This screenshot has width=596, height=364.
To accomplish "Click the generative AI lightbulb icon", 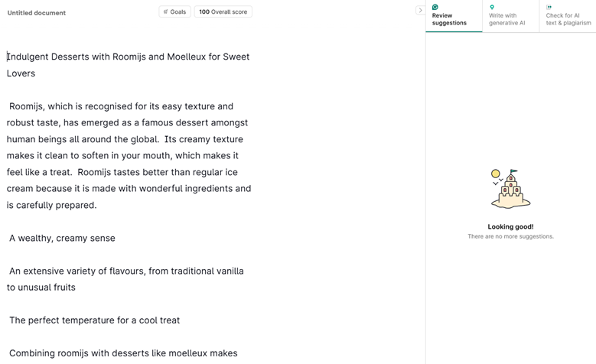I will 492,7.
